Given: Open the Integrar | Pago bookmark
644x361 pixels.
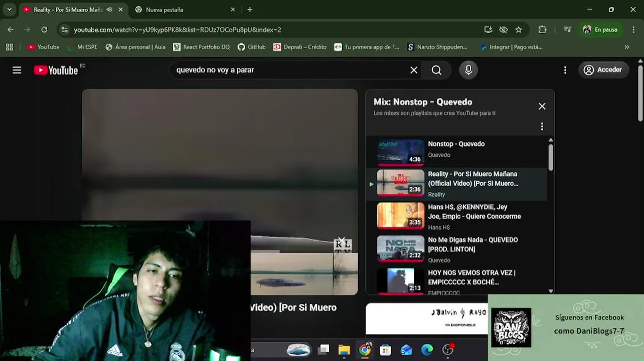Looking at the screenshot, I should point(511,47).
